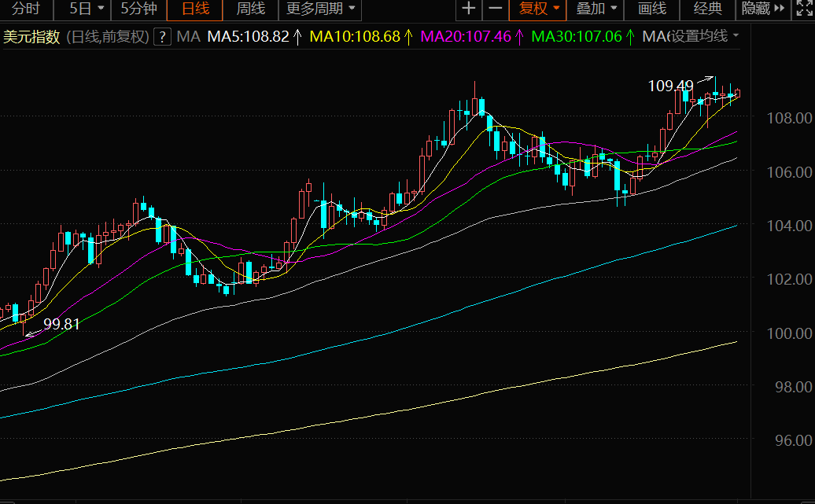Switch to the 分时 tab

(25, 9)
